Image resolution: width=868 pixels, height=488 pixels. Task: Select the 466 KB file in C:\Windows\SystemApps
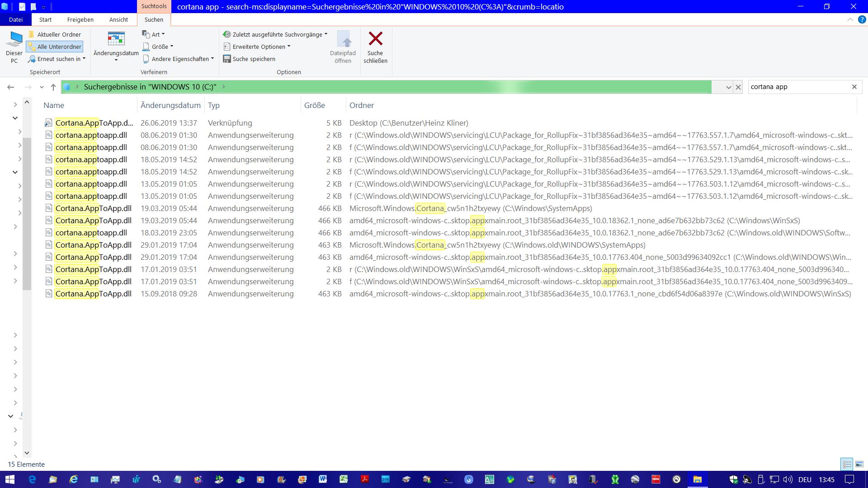93,208
